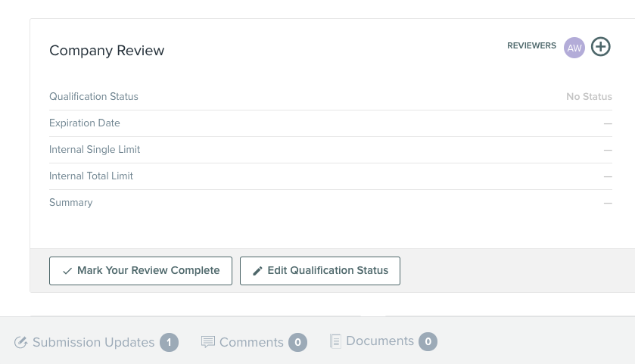Image resolution: width=635 pixels, height=364 pixels.
Task: Switch to the Submission Updates tab
Action: click(93, 343)
